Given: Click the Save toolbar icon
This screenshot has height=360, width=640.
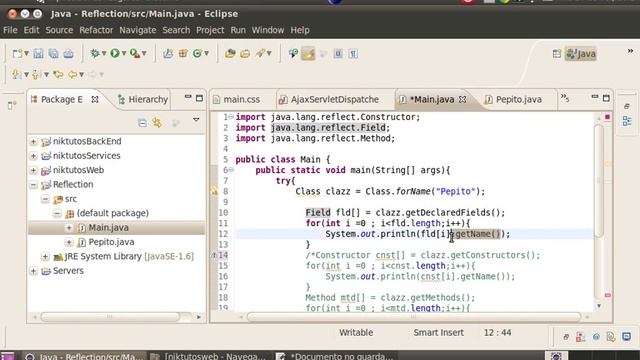Looking at the screenshot, I should click(x=38, y=53).
